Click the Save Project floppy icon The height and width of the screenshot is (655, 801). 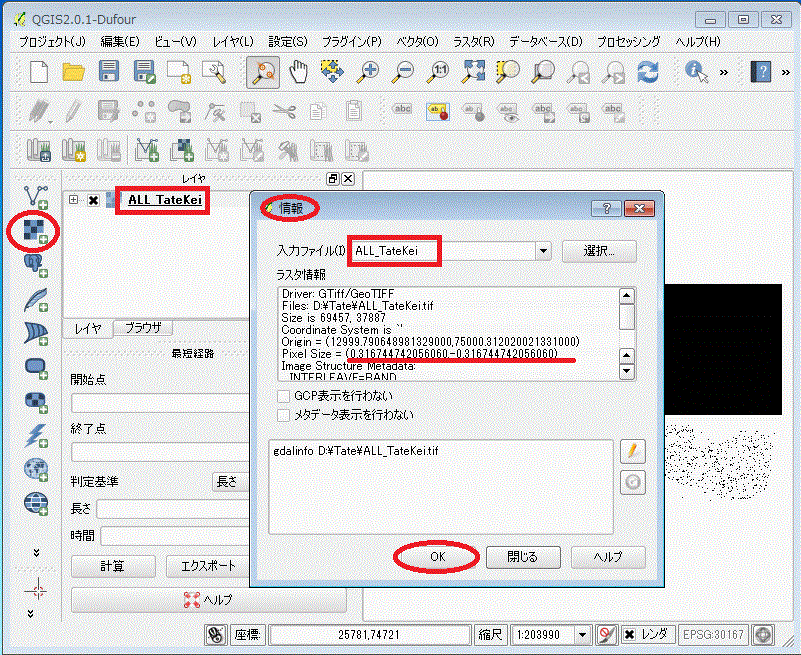(109, 72)
